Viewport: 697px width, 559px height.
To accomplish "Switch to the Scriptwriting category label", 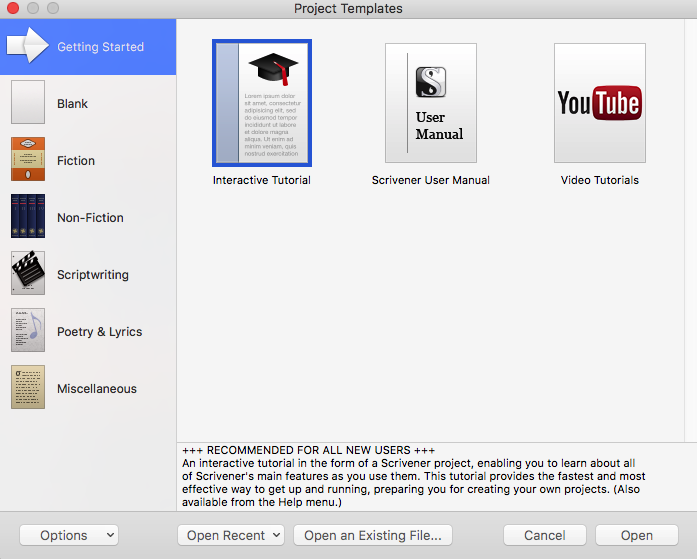I will click(x=93, y=275).
